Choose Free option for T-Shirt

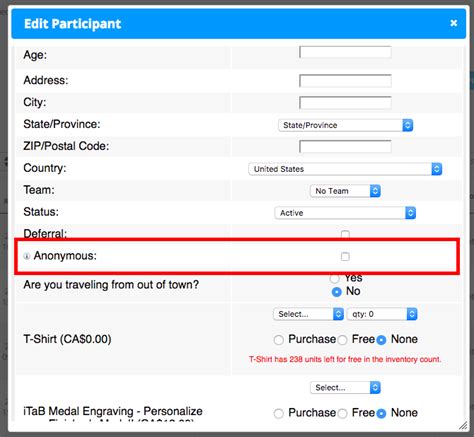click(x=342, y=340)
